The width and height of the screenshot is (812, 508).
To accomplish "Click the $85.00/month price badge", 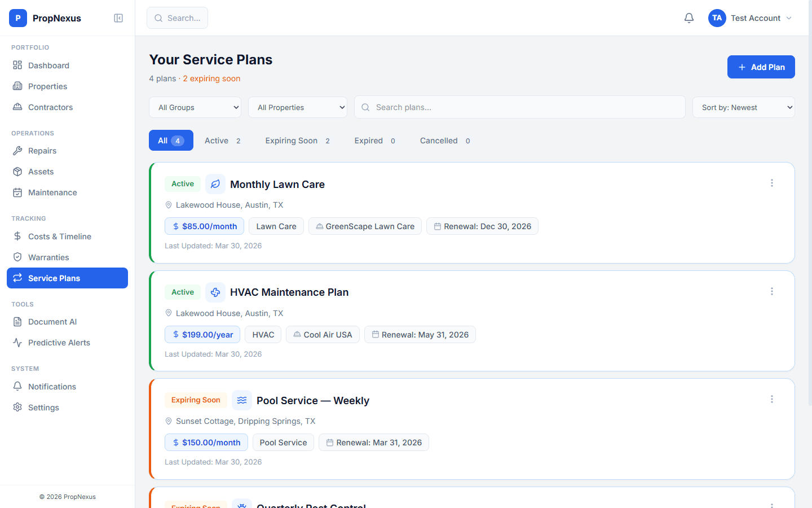I will click(x=204, y=226).
